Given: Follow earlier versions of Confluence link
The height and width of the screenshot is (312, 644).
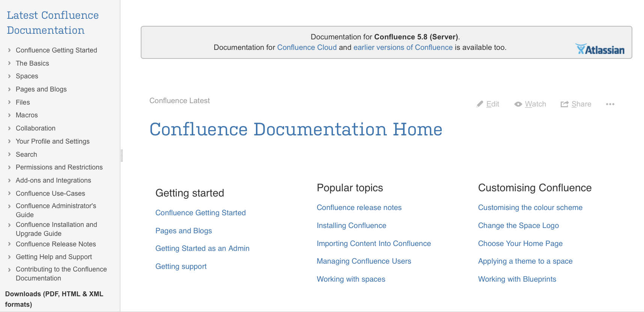Looking at the screenshot, I should [x=403, y=47].
